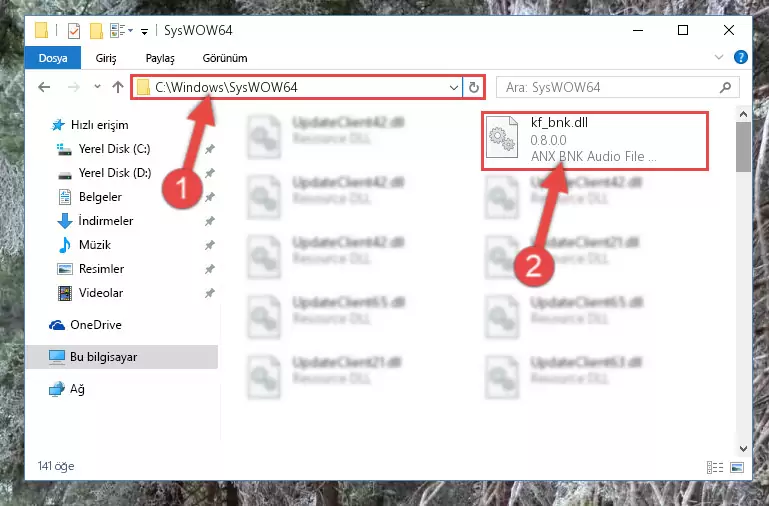Click the search magnifier icon
769x506 pixels.
tap(725, 88)
